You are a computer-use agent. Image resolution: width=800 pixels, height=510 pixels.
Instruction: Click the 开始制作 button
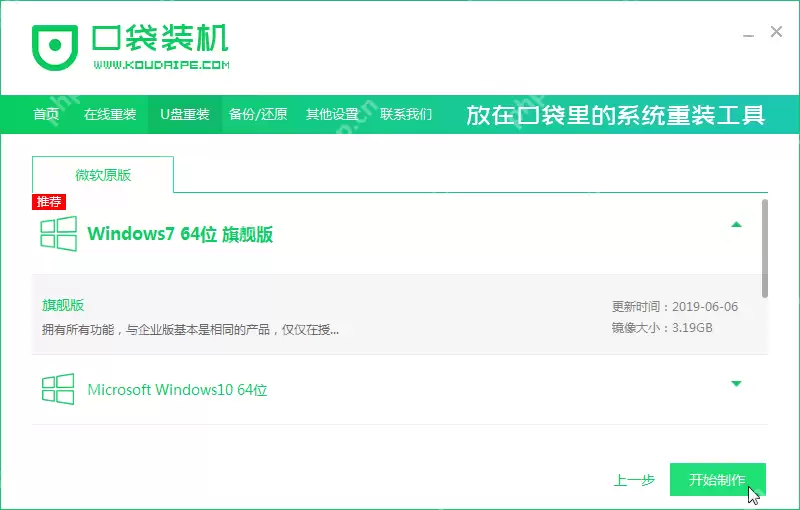717,479
